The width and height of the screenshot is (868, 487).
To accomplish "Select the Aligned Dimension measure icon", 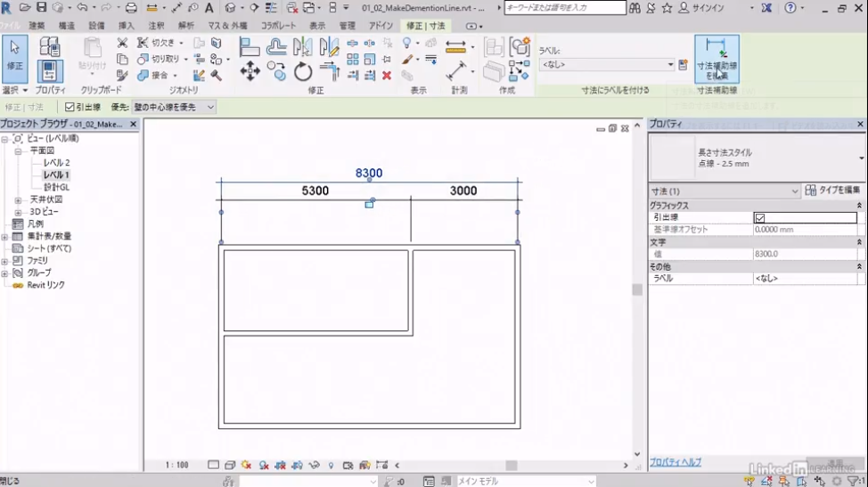I will point(456,70).
